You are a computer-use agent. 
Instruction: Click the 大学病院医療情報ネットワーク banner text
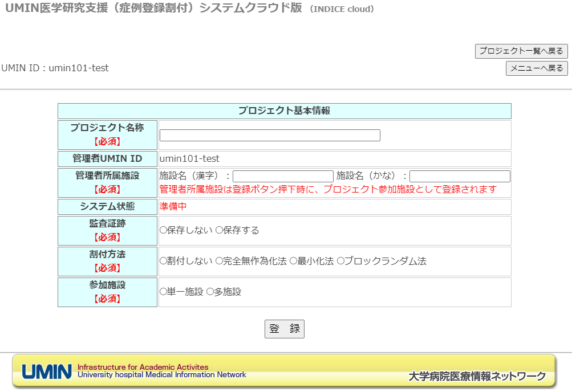point(477,376)
